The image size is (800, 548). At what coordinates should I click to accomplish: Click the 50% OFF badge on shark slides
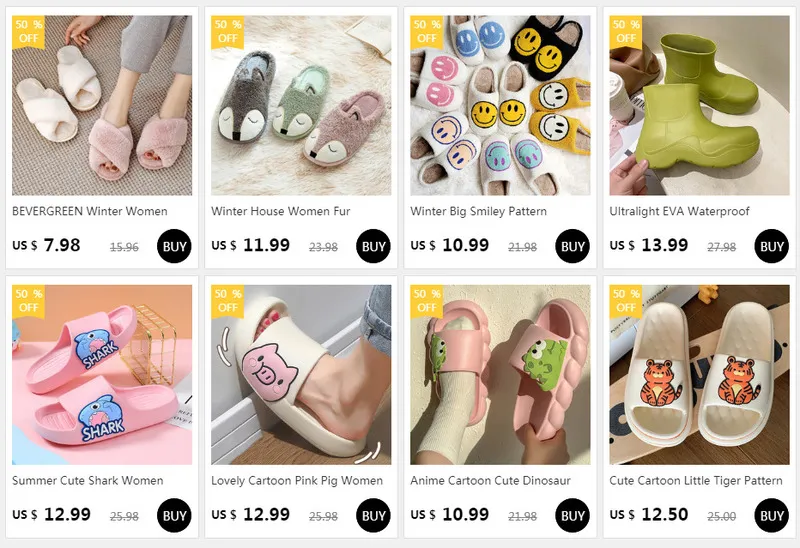coord(29,301)
